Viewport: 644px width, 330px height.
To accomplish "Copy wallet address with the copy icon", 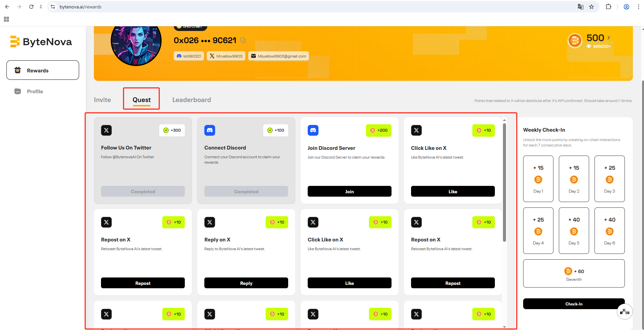I will point(243,40).
